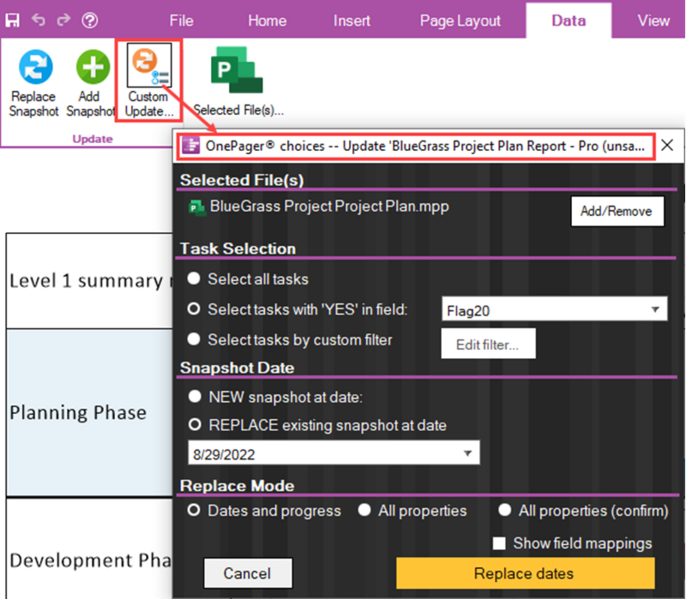
Task: Switch to the Home tab
Action: [x=267, y=21]
